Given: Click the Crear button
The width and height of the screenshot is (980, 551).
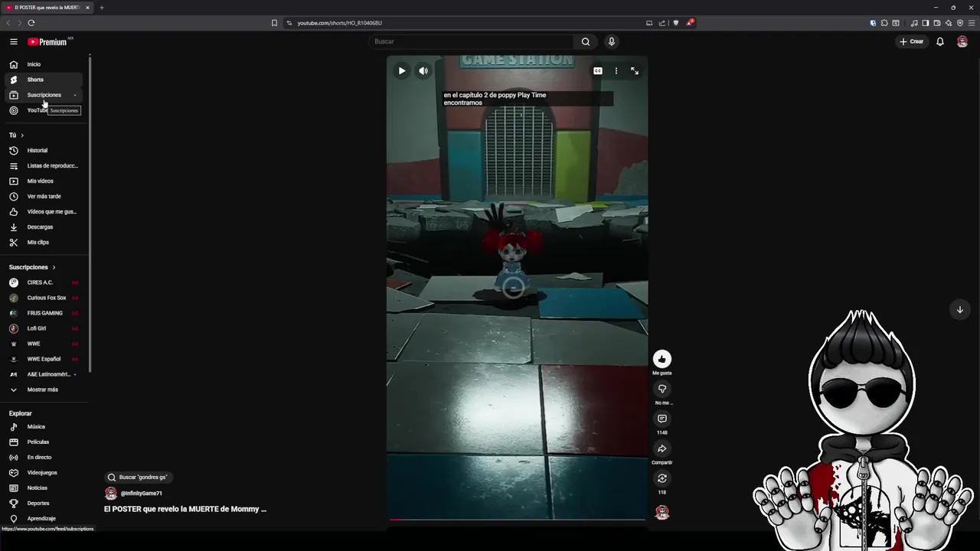Looking at the screenshot, I should (912, 41).
